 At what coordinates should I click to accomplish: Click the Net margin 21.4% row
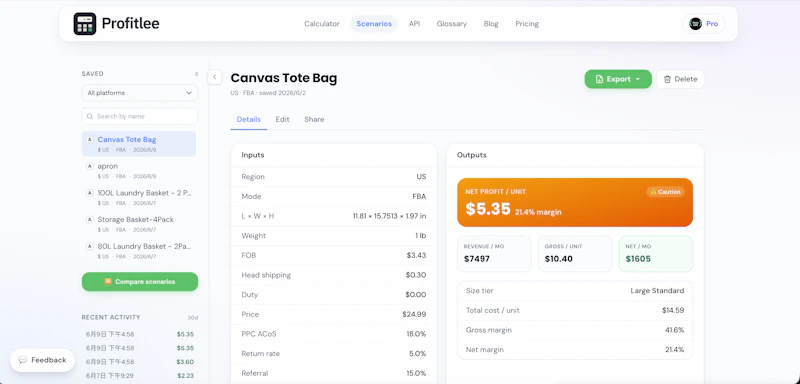pos(575,350)
